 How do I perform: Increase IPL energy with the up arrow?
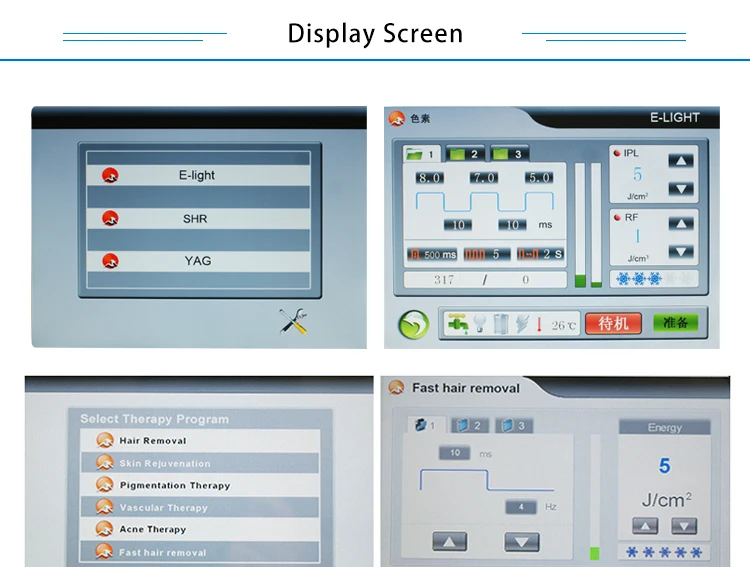680,160
